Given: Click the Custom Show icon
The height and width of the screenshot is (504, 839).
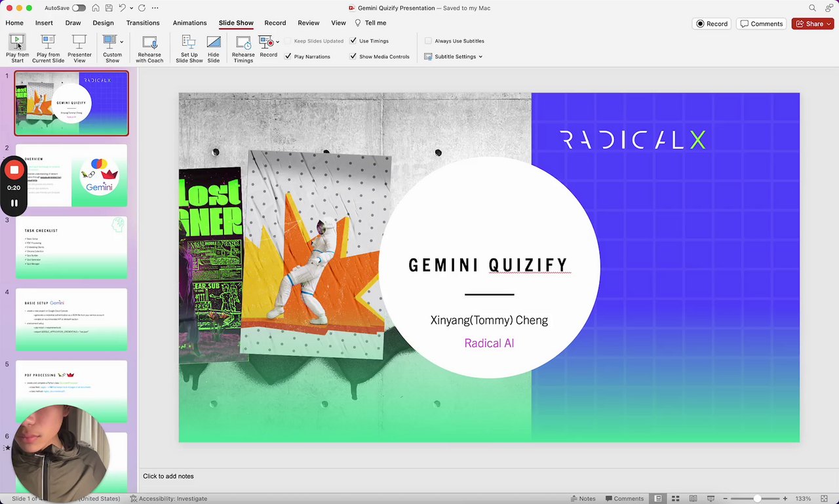Looking at the screenshot, I should pos(109,42).
